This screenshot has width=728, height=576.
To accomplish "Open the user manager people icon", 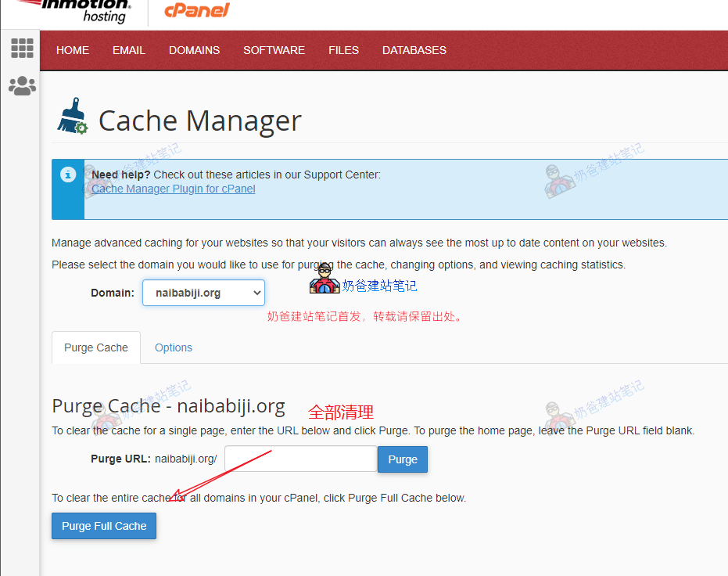I will coord(22,86).
